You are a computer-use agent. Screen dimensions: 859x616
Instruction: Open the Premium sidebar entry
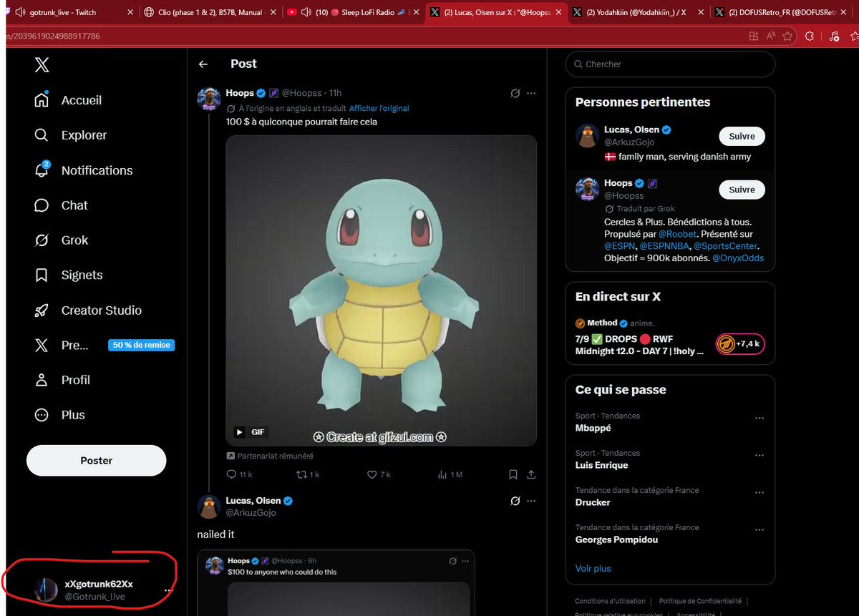(62, 346)
